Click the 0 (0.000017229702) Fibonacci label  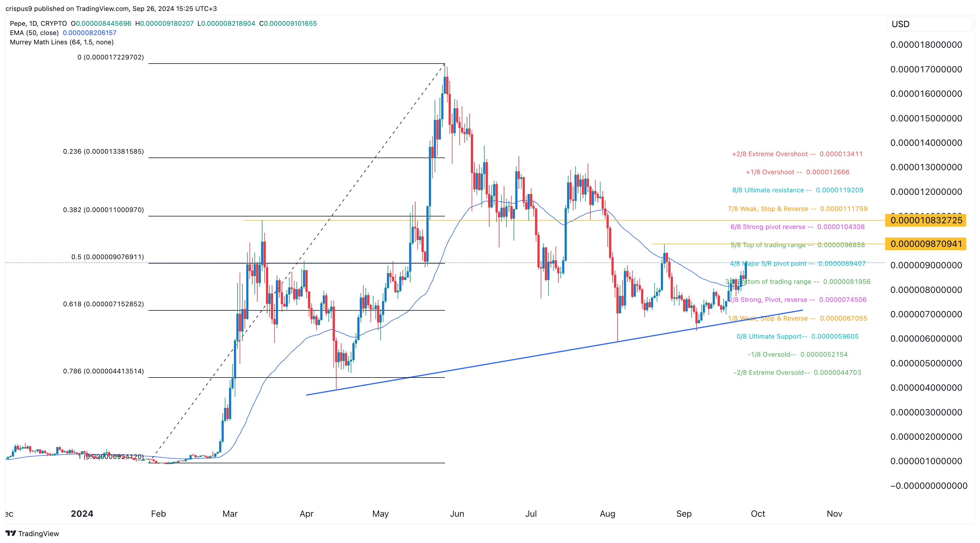[111, 57]
